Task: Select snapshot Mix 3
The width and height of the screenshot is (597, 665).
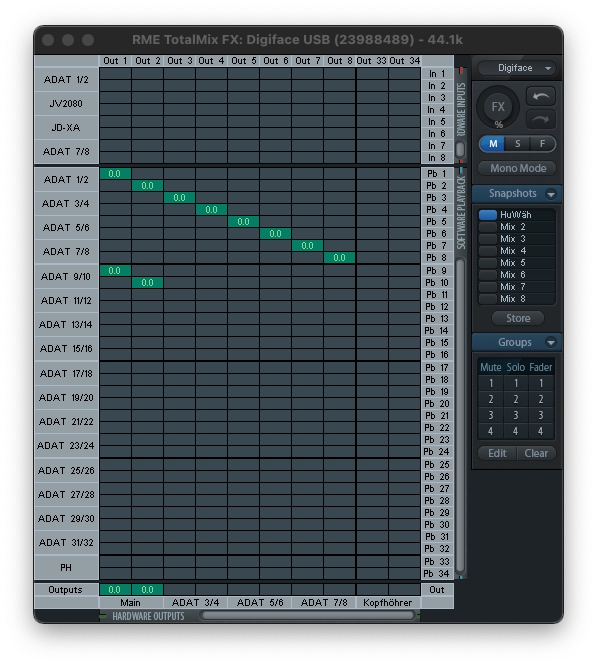Action: point(516,239)
